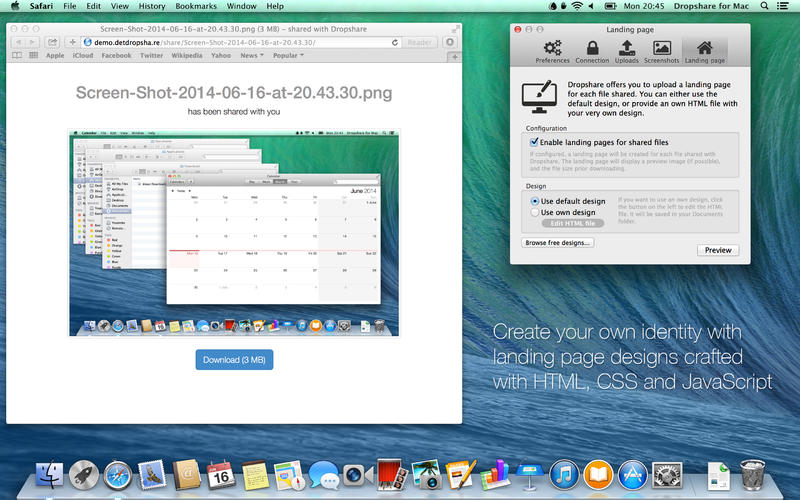800x500 pixels.
Task: Show Top Sites grid icon in bookmarks bar
Action: click(34, 55)
